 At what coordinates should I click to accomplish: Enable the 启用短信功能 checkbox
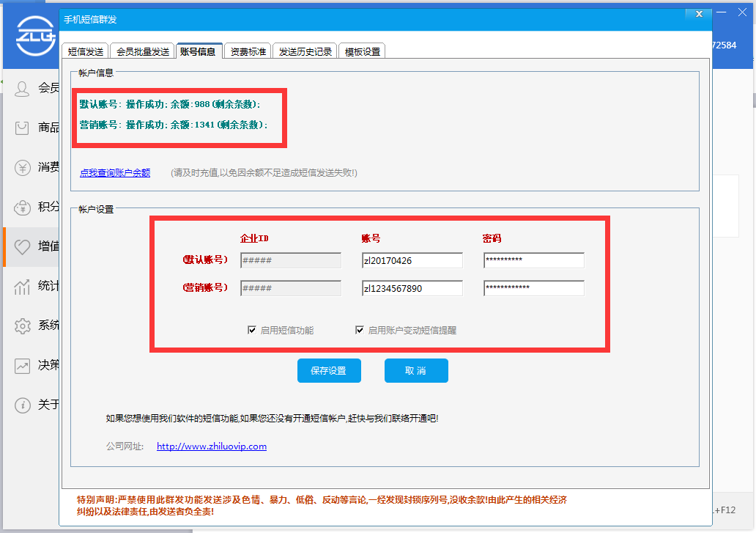click(252, 329)
